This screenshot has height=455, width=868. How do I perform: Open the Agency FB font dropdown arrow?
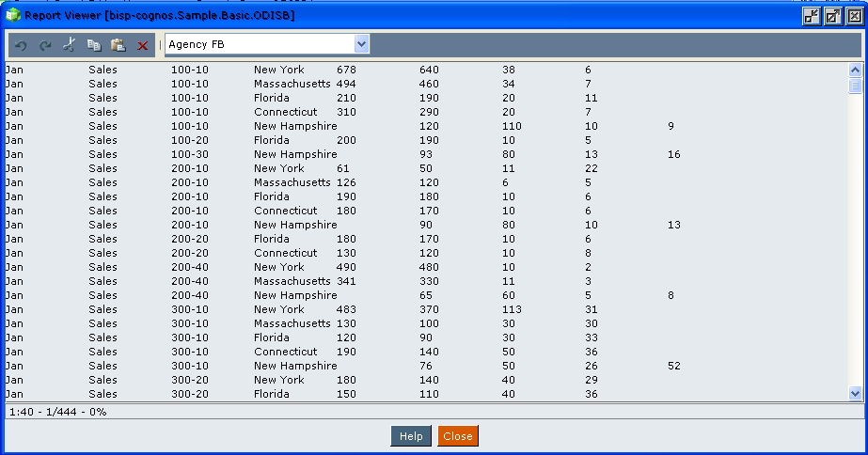361,44
